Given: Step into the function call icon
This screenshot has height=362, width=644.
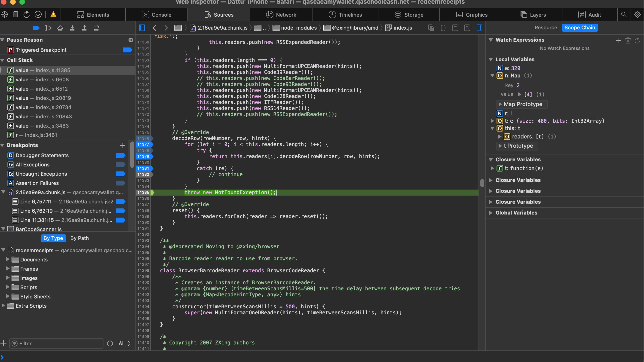Looking at the screenshot, I should click(x=72, y=28).
